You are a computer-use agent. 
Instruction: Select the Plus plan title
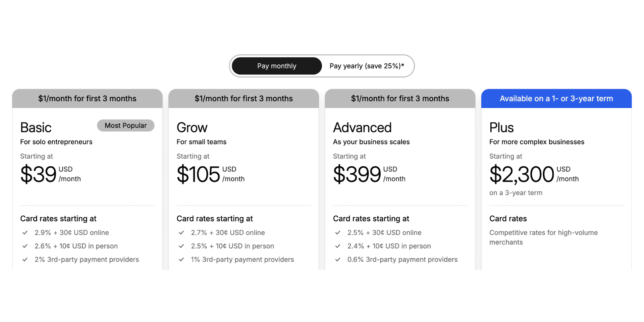(501, 128)
